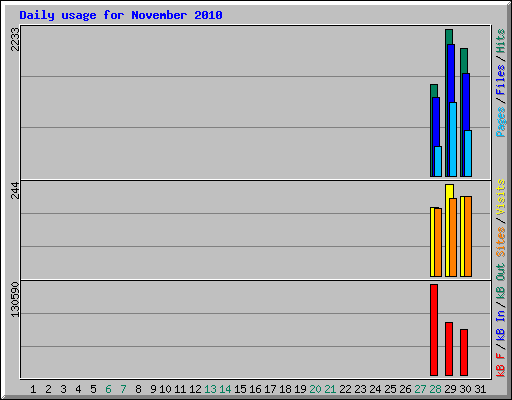Click the 'Pages' legend label
The height and width of the screenshot is (400, 512).
pos(501,122)
